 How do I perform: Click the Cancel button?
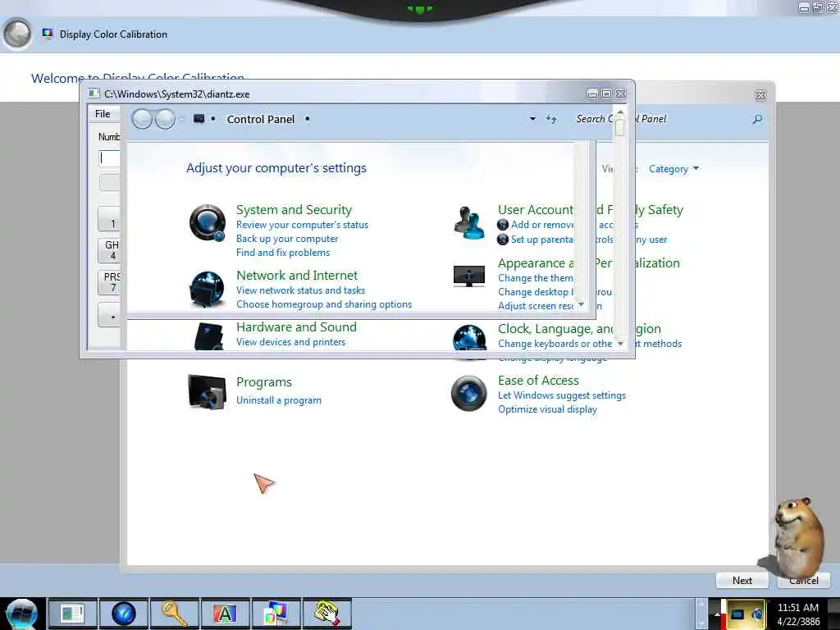(804, 580)
